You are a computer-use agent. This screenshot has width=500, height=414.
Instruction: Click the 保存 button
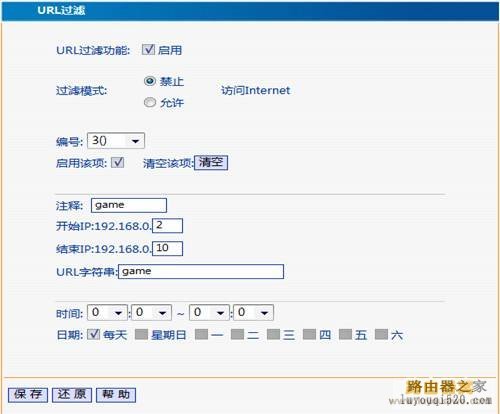click(28, 395)
